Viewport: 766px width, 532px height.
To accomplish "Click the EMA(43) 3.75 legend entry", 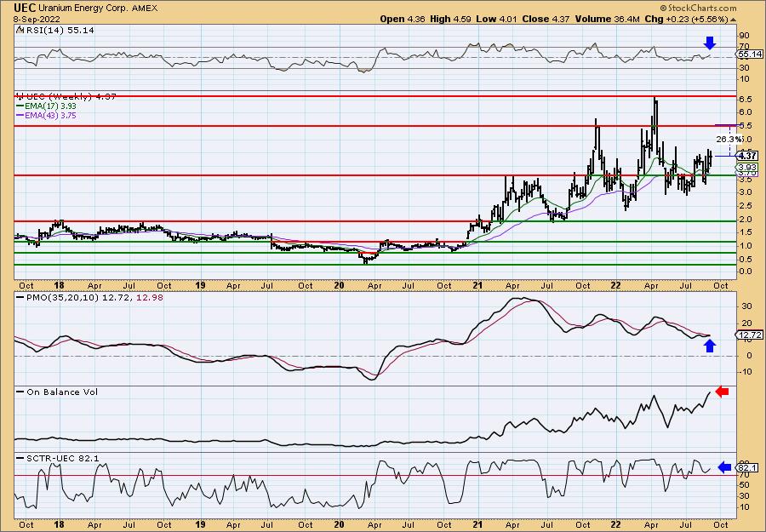I will pyautogui.click(x=52, y=116).
